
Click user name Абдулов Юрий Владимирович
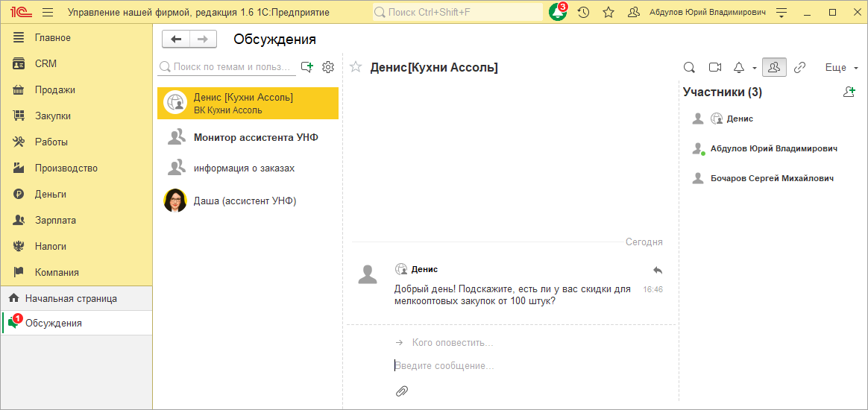point(708,12)
